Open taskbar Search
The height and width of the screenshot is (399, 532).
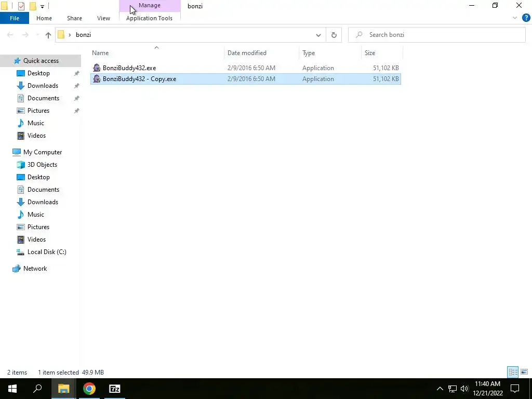37,389
